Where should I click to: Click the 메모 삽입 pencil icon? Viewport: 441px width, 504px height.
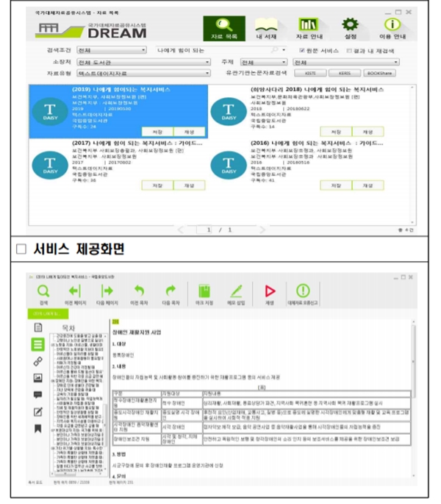(x=236, y=294)
